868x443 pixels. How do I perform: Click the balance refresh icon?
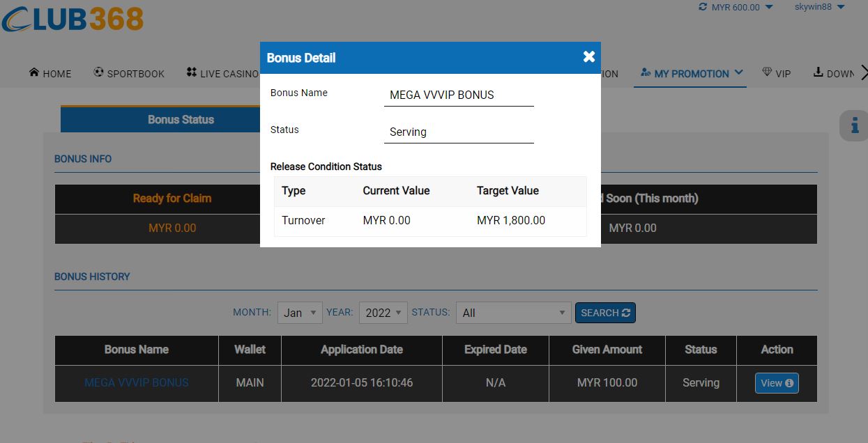(702, 7)
